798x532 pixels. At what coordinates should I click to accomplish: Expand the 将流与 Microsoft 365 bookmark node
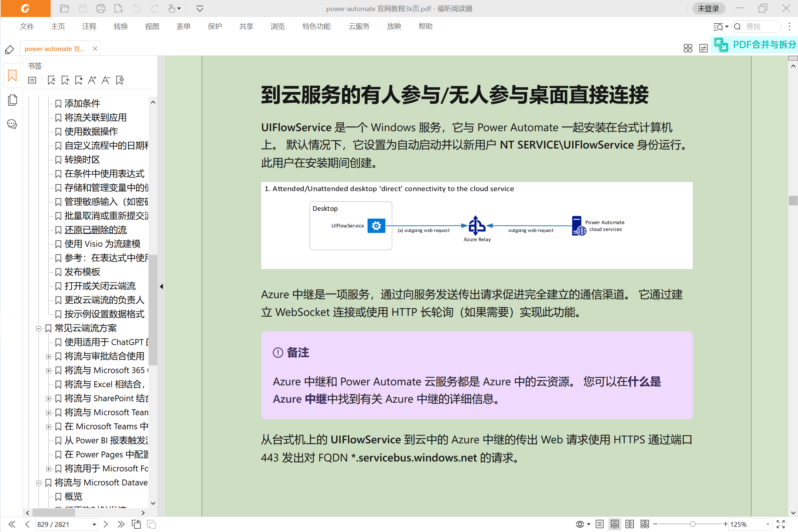[48, 371]
